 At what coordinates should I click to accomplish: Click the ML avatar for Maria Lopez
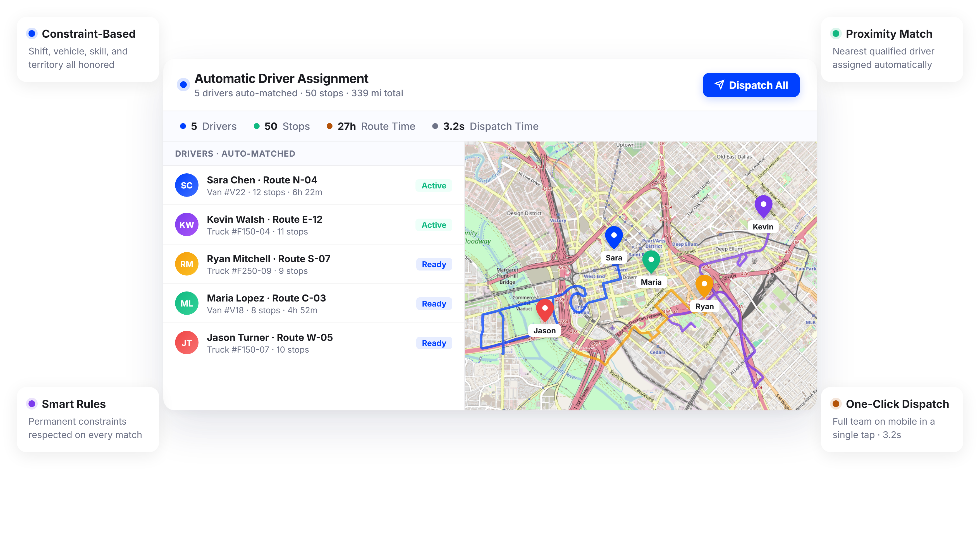[x=187, y=303]
